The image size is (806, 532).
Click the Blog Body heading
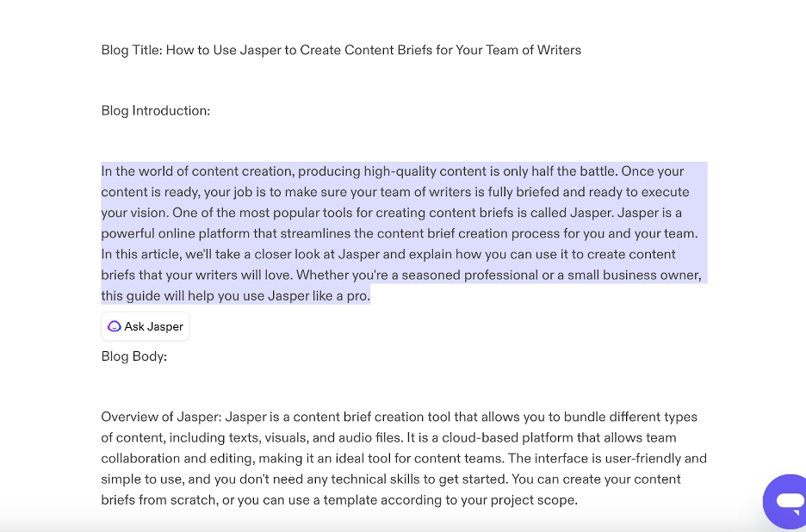pyautogui.click(x=133, y=356)
